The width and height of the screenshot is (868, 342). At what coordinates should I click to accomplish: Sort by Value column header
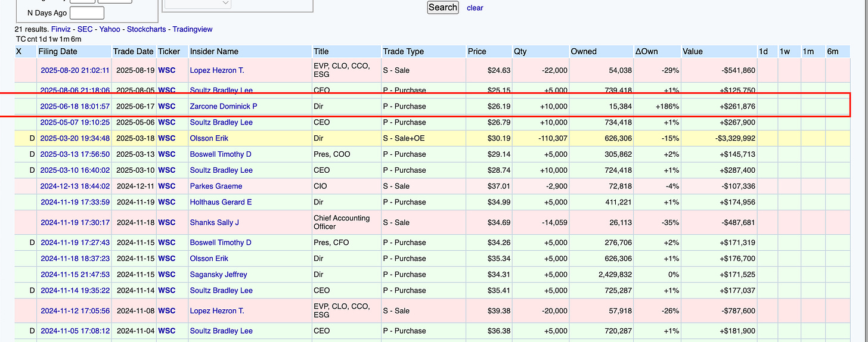[x=693, y=51]
